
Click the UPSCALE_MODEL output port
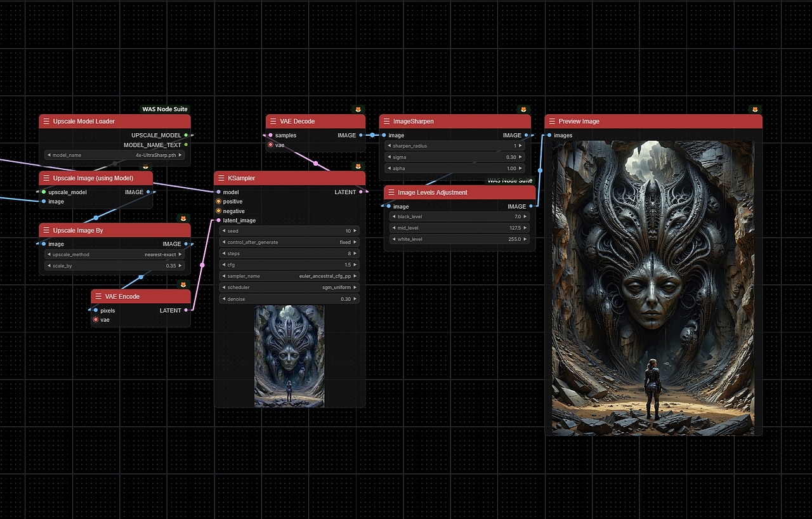click(186, 135)
